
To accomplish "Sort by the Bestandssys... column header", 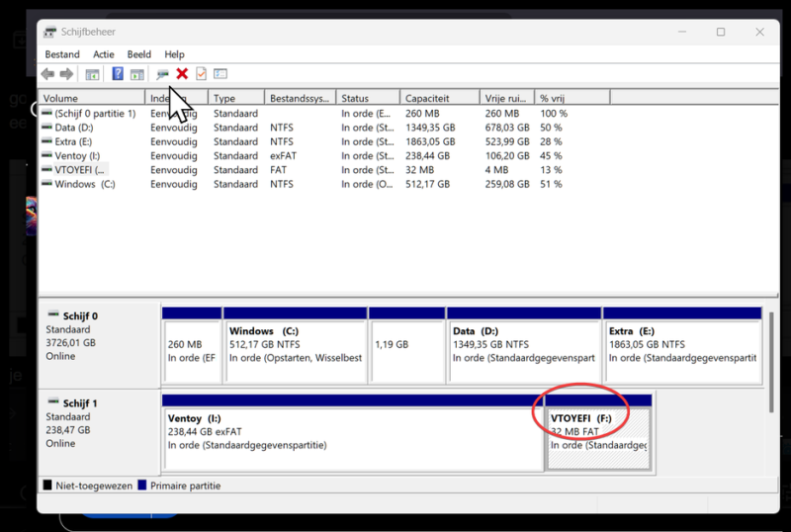I will (x=301, y=98).
